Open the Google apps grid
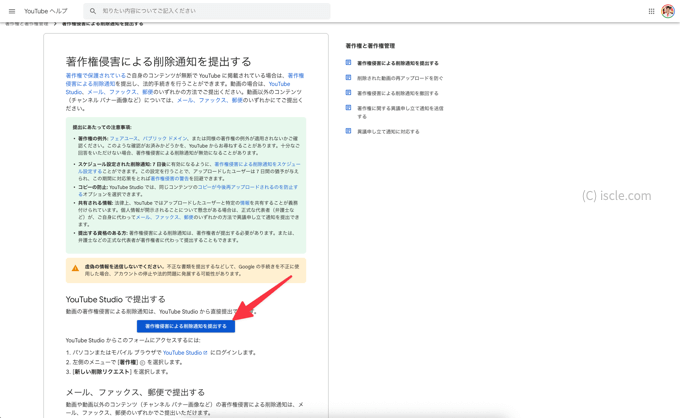Image resolution: width=680 pixels, height=418 pixels. 651,11
